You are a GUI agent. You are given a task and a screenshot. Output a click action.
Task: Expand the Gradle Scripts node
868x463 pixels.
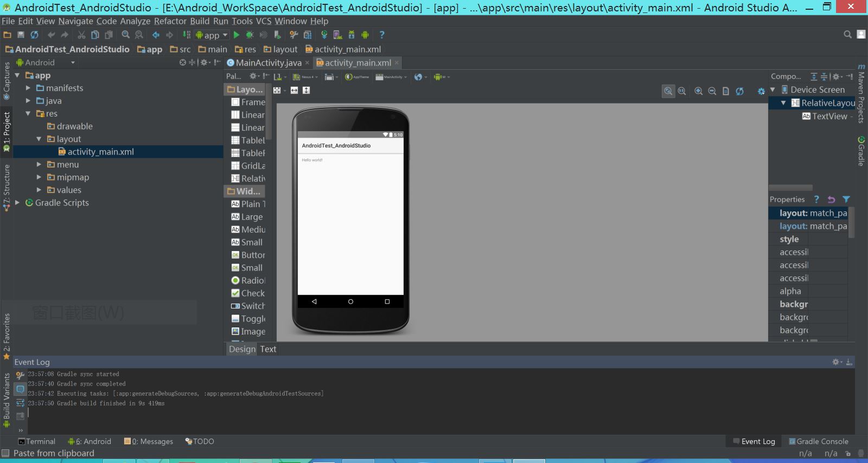point(17,203)
